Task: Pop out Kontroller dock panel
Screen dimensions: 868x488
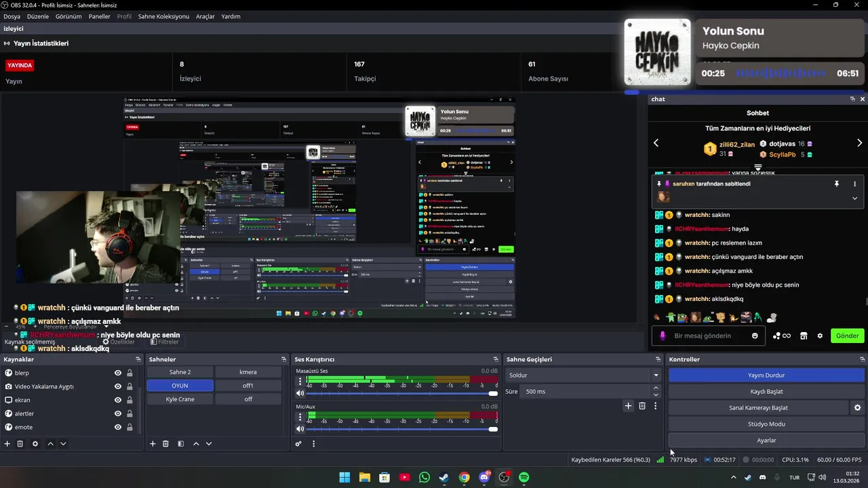Action: point(863,359)
